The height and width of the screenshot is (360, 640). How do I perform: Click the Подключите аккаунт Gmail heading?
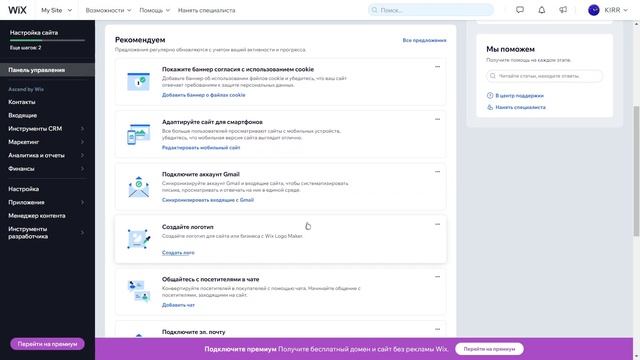tap(201, 174)
